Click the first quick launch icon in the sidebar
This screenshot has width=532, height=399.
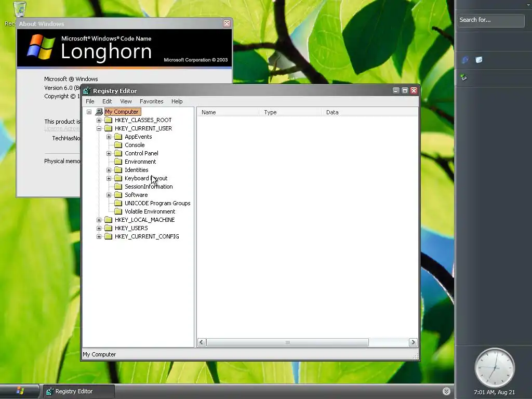[x=465, y=60]
